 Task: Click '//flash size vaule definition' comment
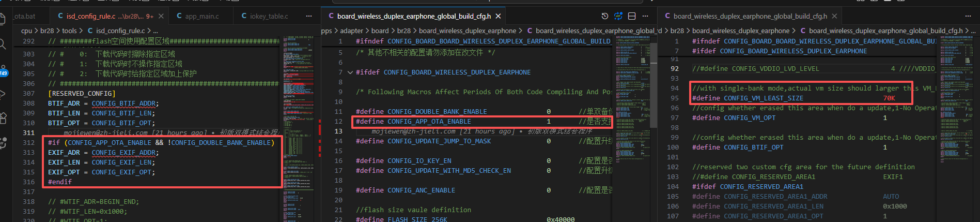pyautogui.click(x=413, y=210)
